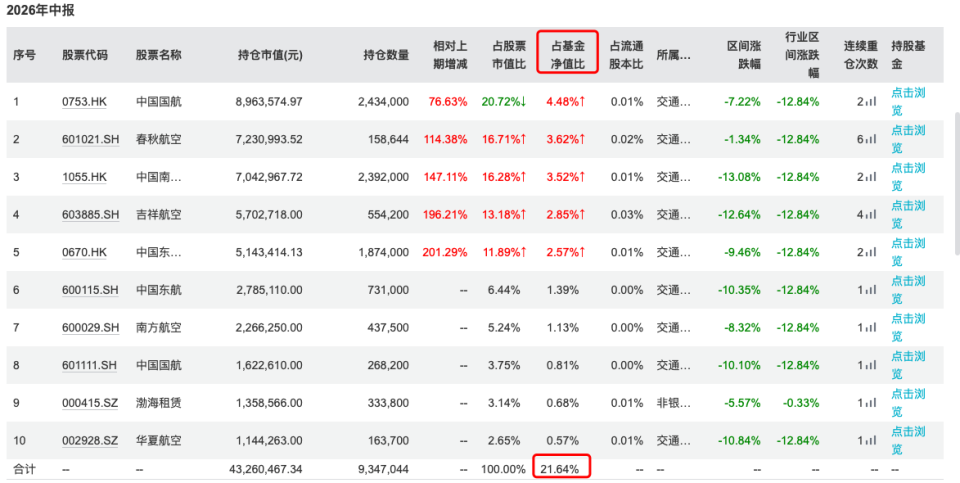Sort by 行业区间涨跌幅 column header

802,55
